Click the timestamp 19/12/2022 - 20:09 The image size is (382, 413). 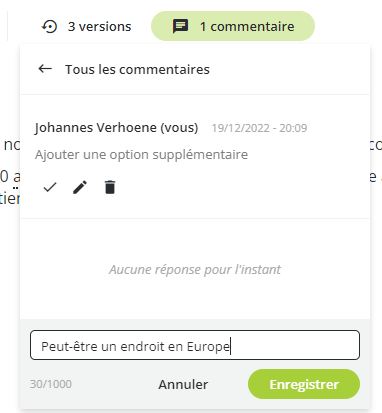coord(259,128)
